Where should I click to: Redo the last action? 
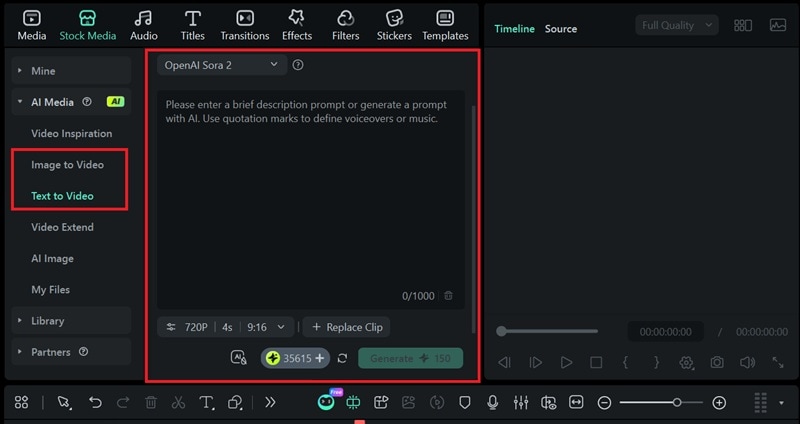(x=123, y=403)
